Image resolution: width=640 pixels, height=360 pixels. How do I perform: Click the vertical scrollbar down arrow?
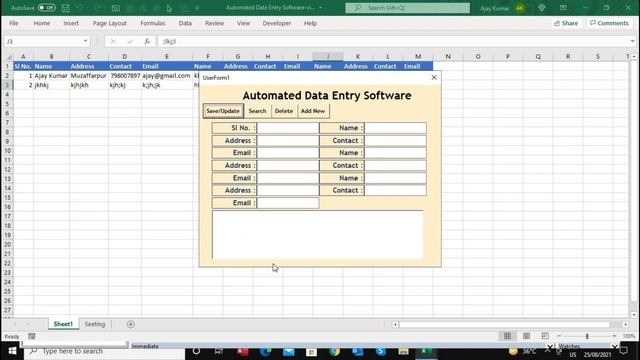pos(633,315)
